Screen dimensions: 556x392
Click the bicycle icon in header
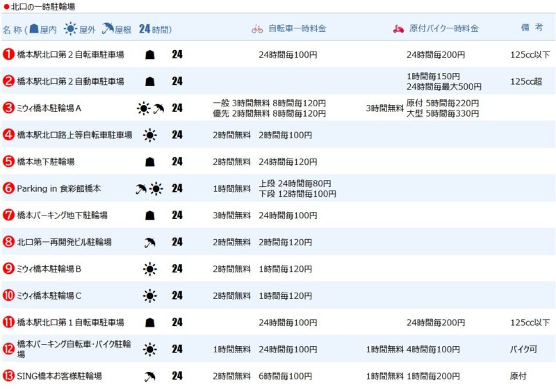(x=257, y=29)
